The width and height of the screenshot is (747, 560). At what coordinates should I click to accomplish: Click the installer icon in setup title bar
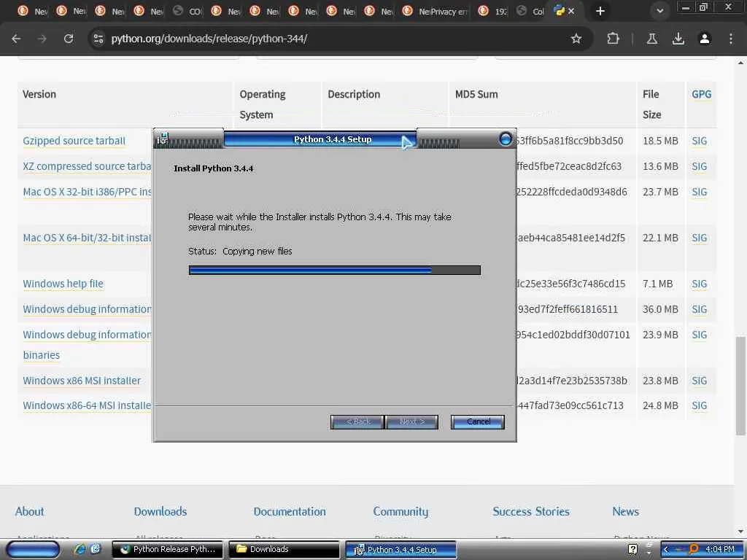pos(163,139)
